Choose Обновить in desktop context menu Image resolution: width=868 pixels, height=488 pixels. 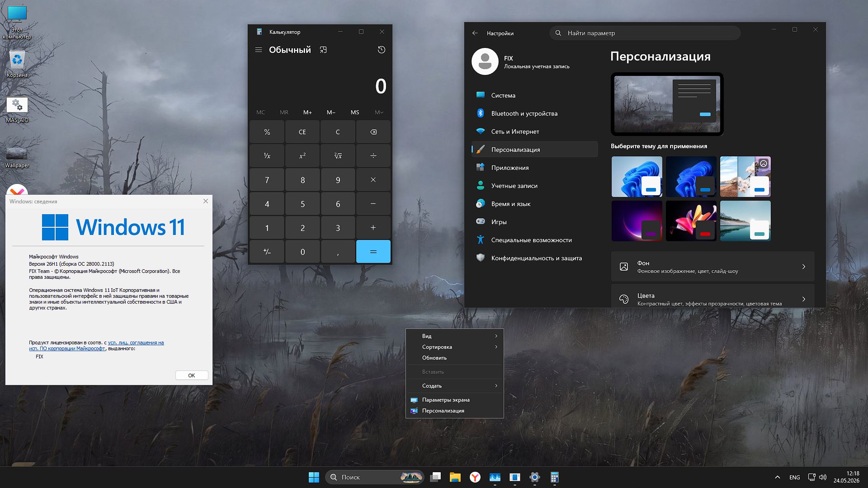pyautogui.click(x=455, y=358)
